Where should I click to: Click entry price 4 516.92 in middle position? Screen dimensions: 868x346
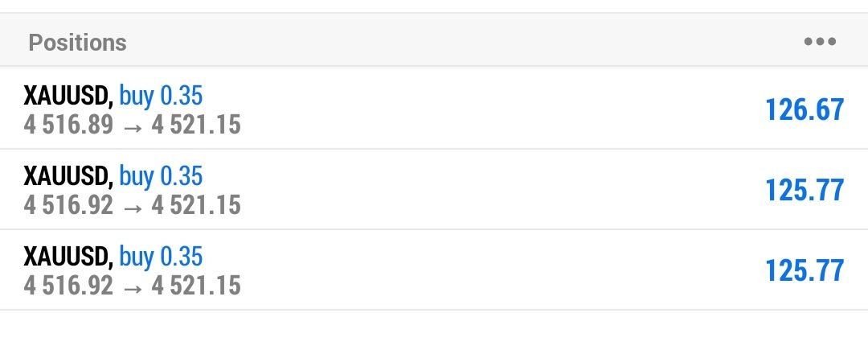coord(68,205)
